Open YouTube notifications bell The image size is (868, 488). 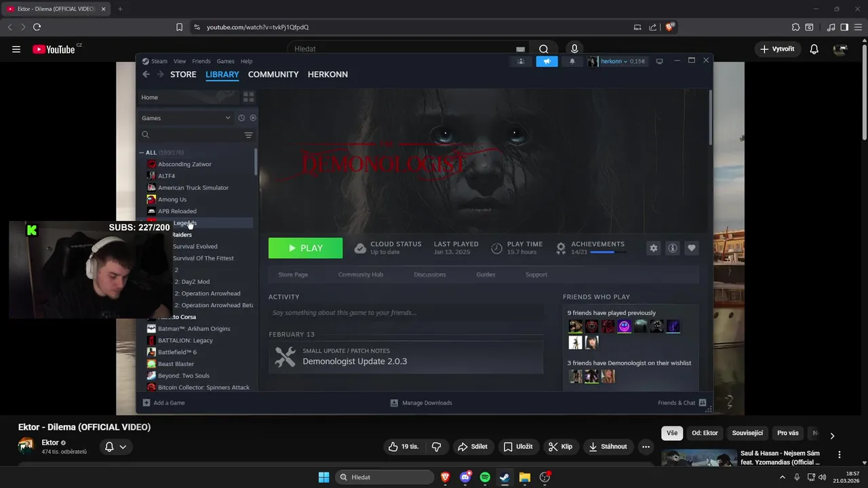(x=814, y=49)
